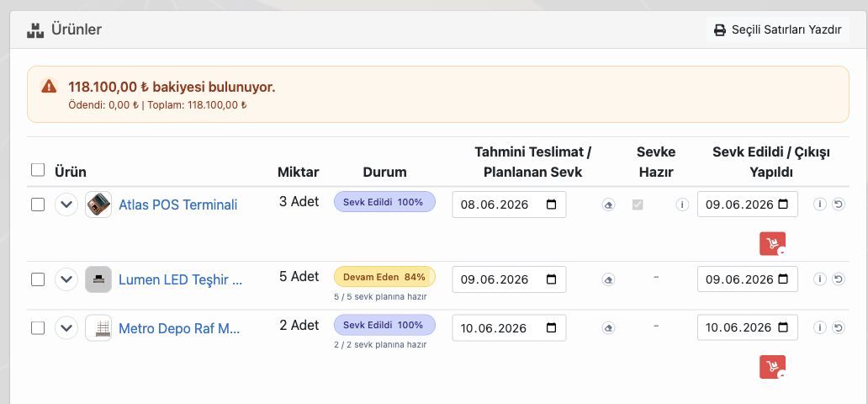Open calendar picker on Lumen LED planned date
Viewport: 868px width, 404px height.
click(x=552, y=279)
